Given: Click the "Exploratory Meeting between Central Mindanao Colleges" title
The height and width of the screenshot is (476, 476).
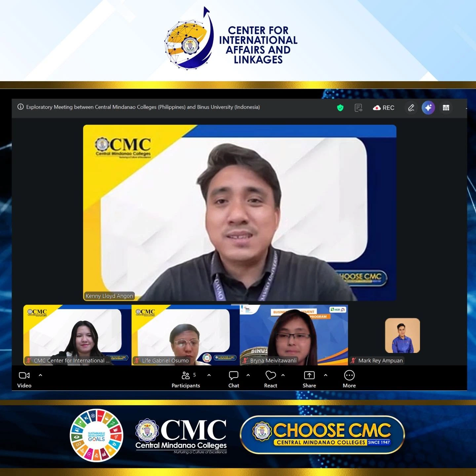Looking at the screenshot, I should 143,107.
